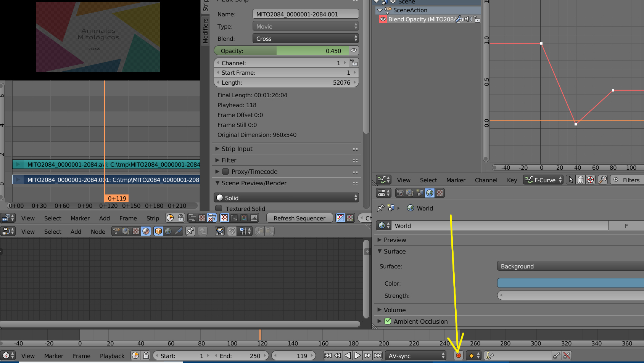Click the pin icon in node editor header

click(x=190, y=231)
